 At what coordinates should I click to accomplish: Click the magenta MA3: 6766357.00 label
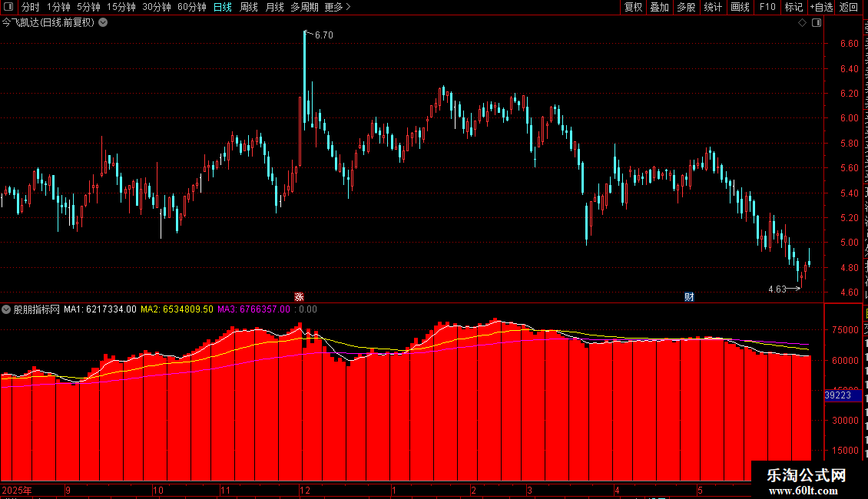(253, 309)
